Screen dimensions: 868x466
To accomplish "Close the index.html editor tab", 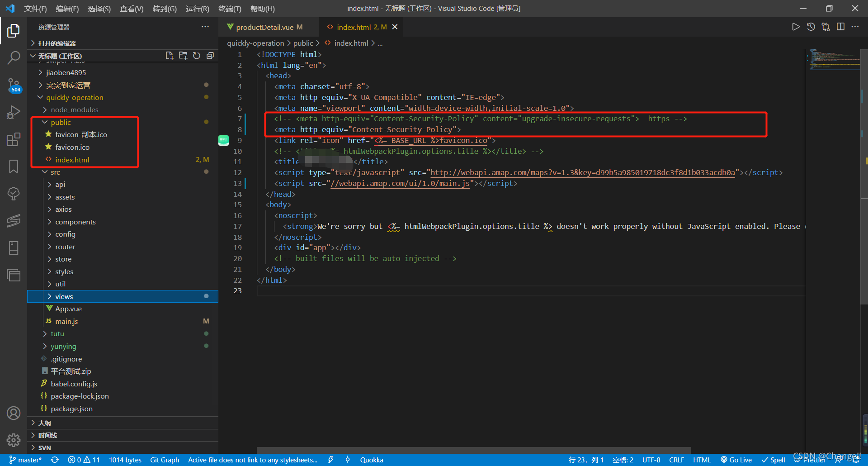I will coord(395,27).
